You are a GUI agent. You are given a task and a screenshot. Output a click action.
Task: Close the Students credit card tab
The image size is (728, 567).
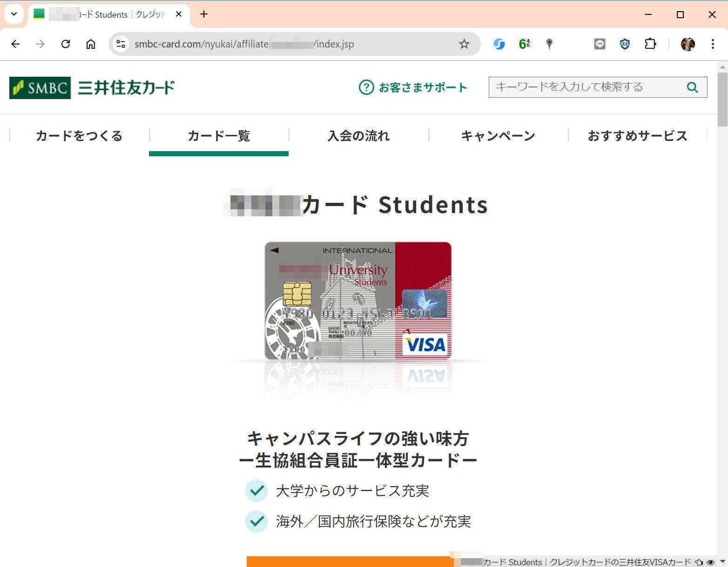pos(179,14)
